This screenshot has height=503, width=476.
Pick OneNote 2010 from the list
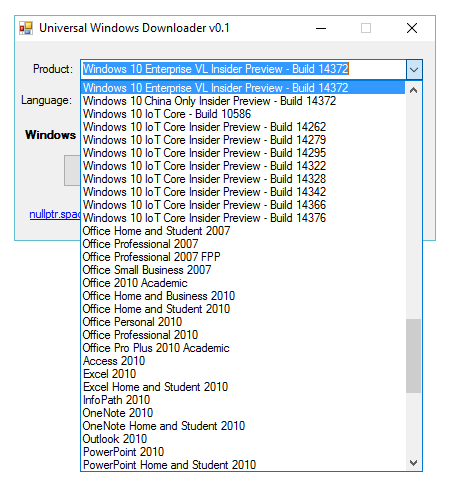(243, 413)
